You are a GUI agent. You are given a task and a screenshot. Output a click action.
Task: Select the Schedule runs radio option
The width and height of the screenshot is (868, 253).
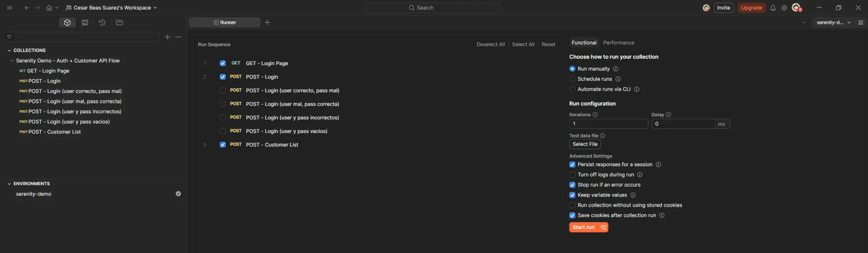click(x=572, y=79)
